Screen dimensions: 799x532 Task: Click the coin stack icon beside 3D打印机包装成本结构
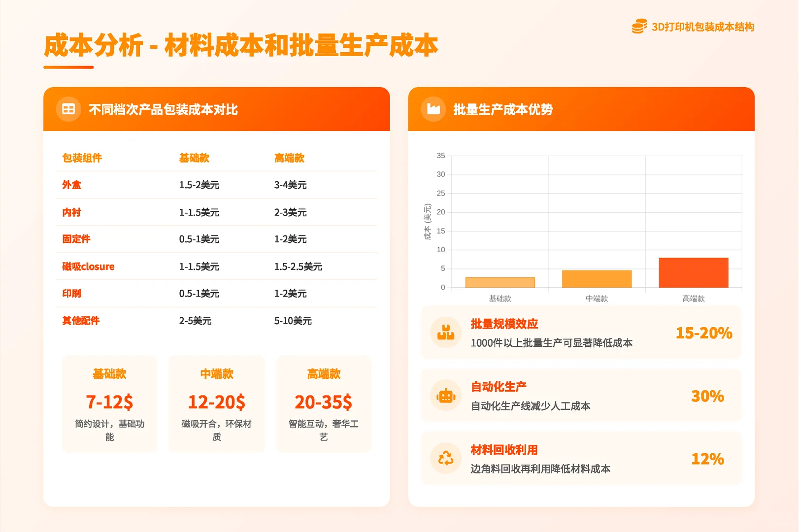pyautogui.click(x=639, y=27)
